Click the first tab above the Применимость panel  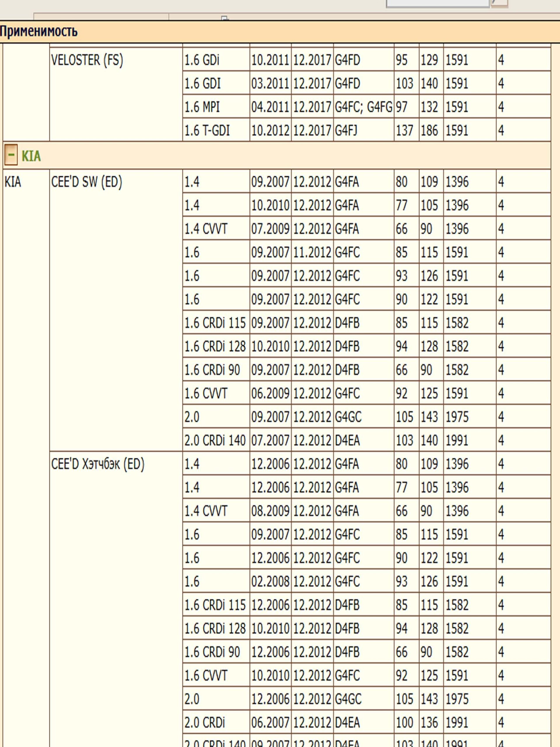101,17
